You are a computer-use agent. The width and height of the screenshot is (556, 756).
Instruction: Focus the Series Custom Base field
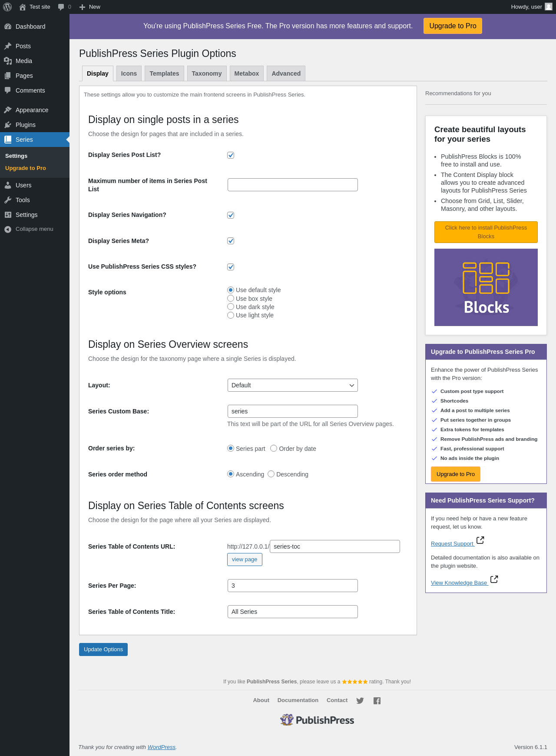(293, 411)
